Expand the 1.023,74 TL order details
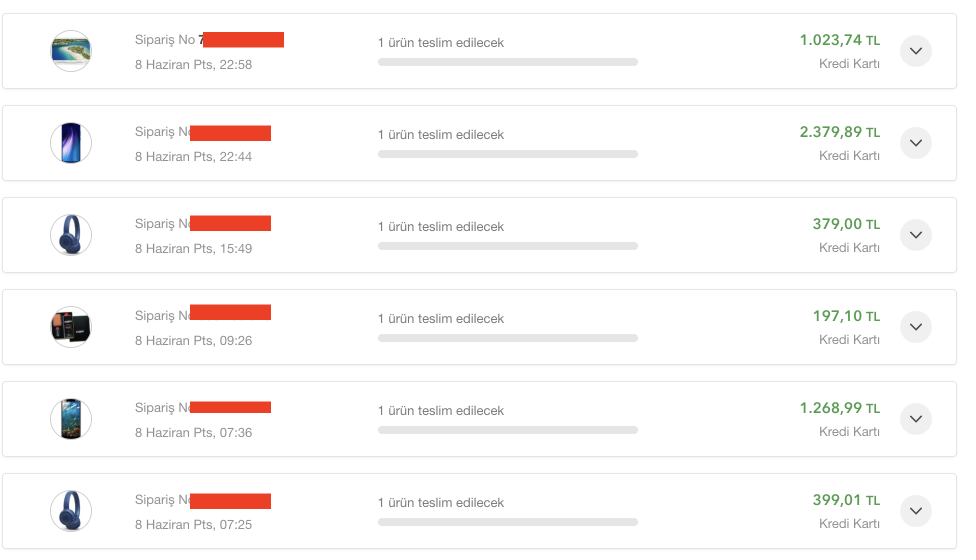Image resolution: width=976 pixels, height=560 pixels. [915, 51]
